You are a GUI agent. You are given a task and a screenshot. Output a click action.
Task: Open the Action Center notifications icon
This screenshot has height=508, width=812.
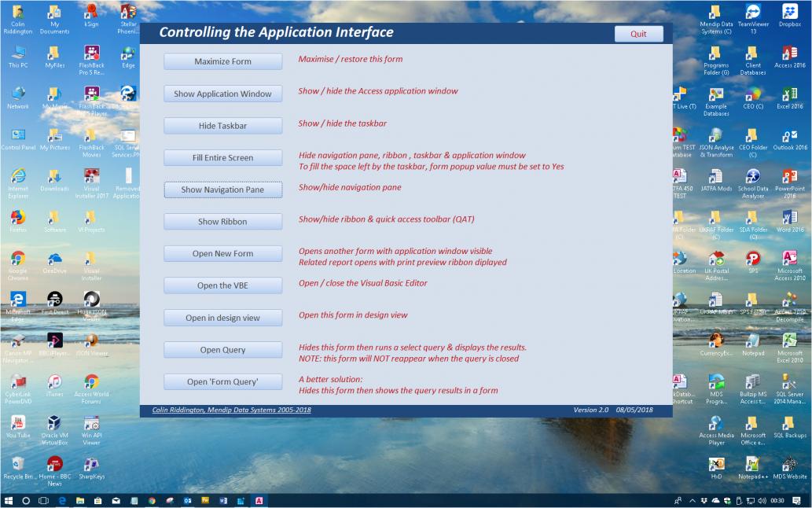click(x=797, y=501)
